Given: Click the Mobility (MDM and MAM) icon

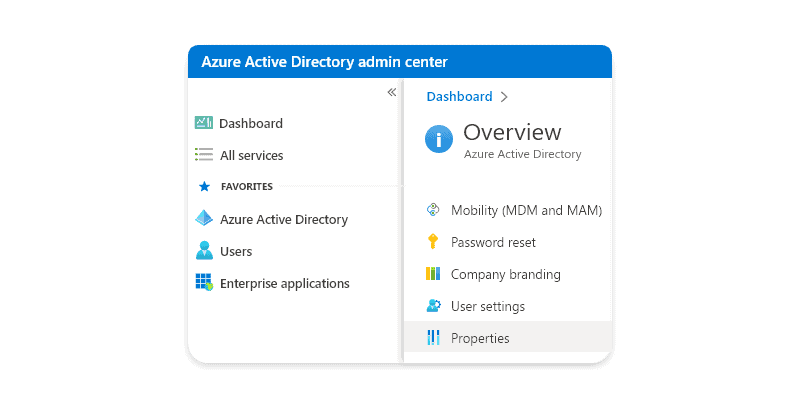Looking at the screenshot, I should 433,210.
